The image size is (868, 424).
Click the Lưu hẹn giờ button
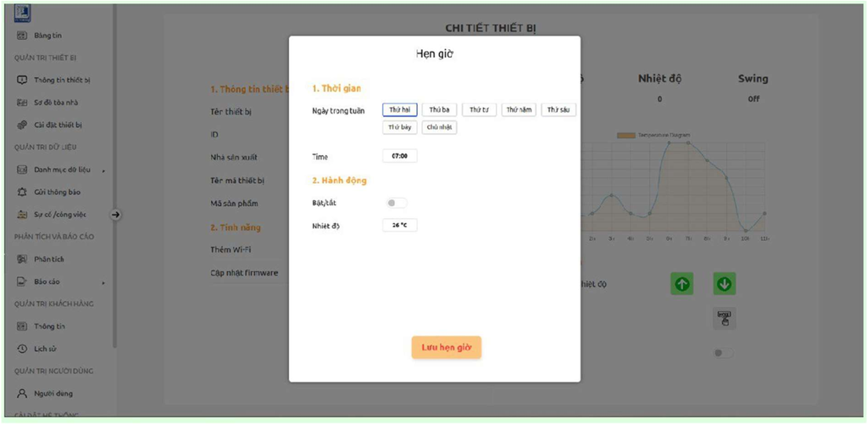(x=446, y=348)
